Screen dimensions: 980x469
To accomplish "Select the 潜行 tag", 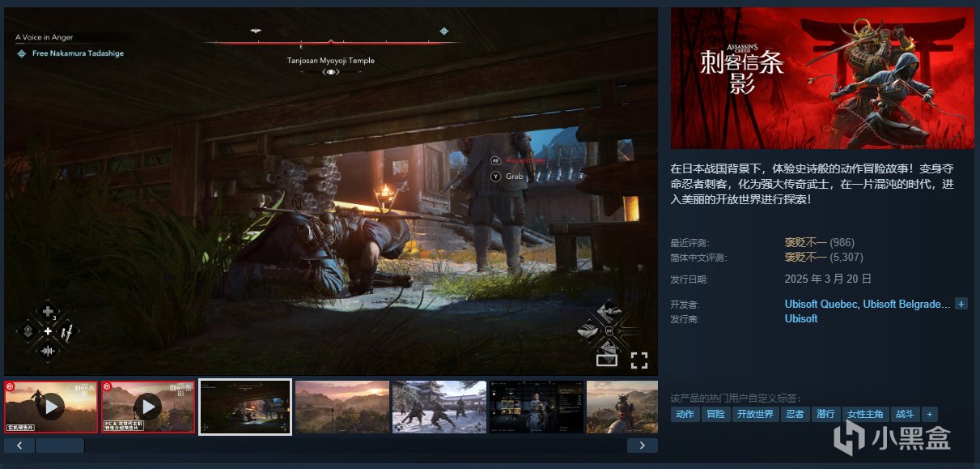I will (x=825, y=414).
